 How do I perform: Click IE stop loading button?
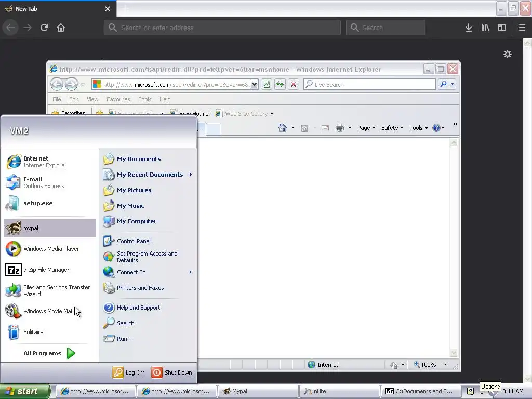[x=294, y=84]
